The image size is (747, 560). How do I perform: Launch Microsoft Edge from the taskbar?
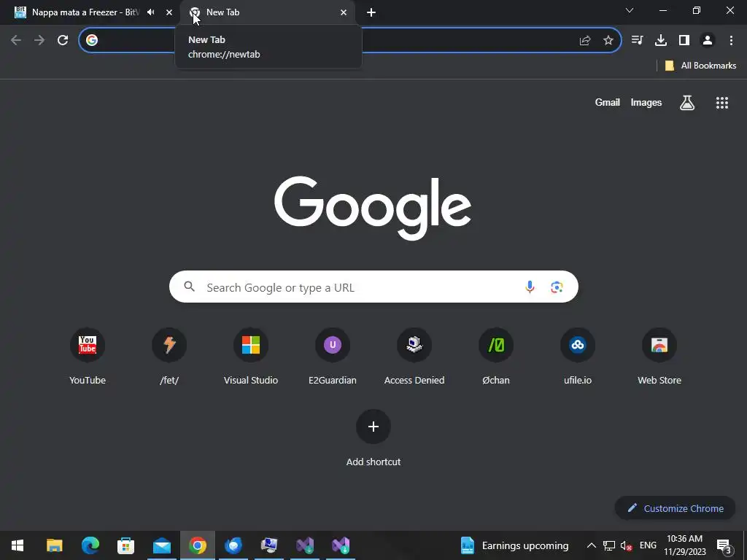tap(90, 545)
